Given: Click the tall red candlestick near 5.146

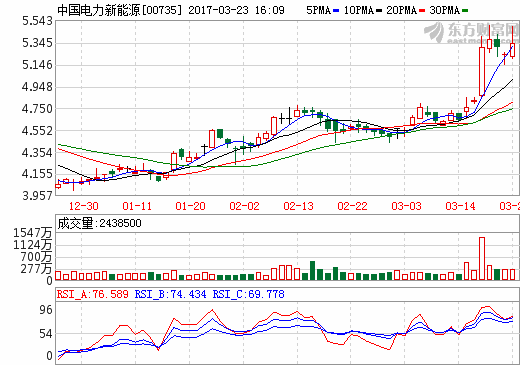Looking at the screenshot, I should [482, 71].
